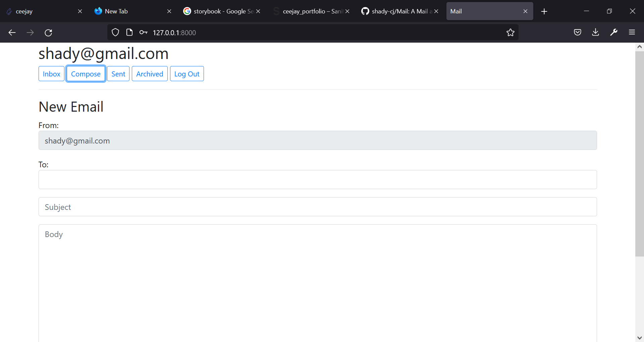The width and height of the screenshot is (644, 342).
Task: Open the Inbox mailbox
Action: tap(51, 74)
